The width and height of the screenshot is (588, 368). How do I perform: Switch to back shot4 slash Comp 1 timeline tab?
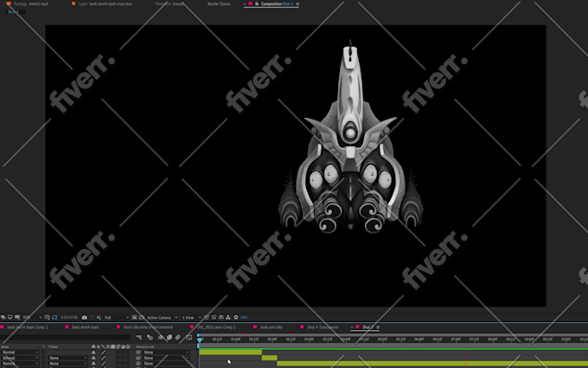[28, 327]
